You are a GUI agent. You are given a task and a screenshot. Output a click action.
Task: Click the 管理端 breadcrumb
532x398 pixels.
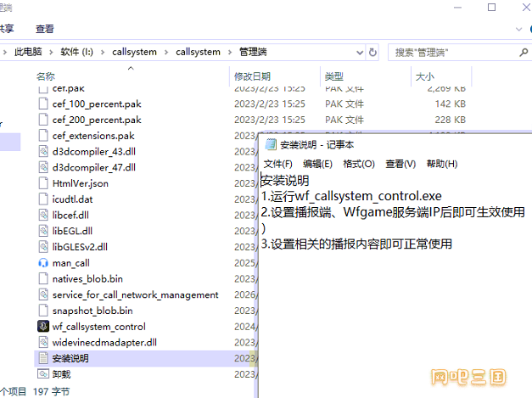point(253,52)
